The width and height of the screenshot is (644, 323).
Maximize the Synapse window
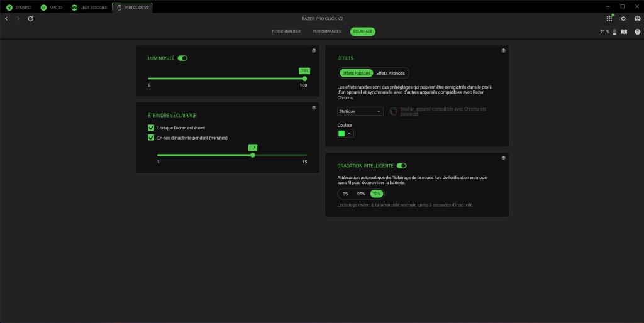coord(622,6)
